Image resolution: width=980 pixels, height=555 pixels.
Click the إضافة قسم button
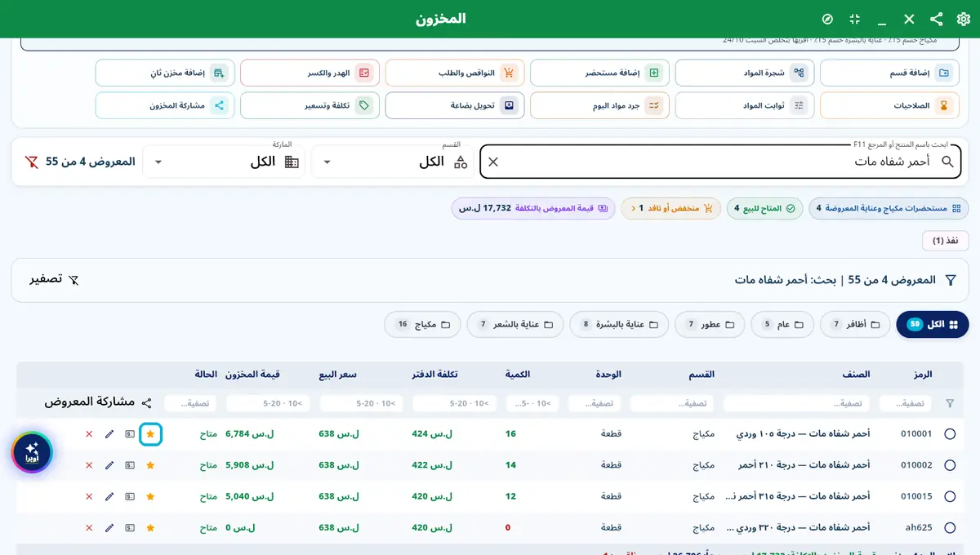click(x=889, y=73)
